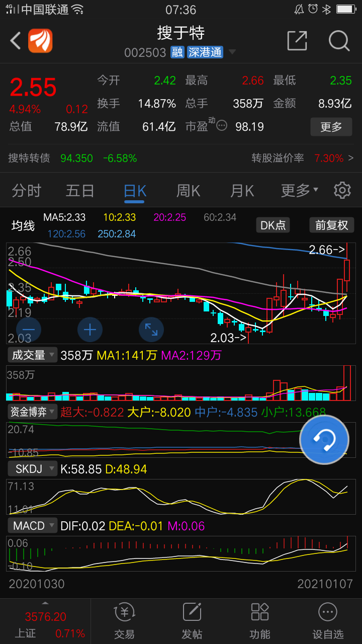Open the 成交量 indicator dropdown
This screenshot has height=644, width=362.
point(33,355)
